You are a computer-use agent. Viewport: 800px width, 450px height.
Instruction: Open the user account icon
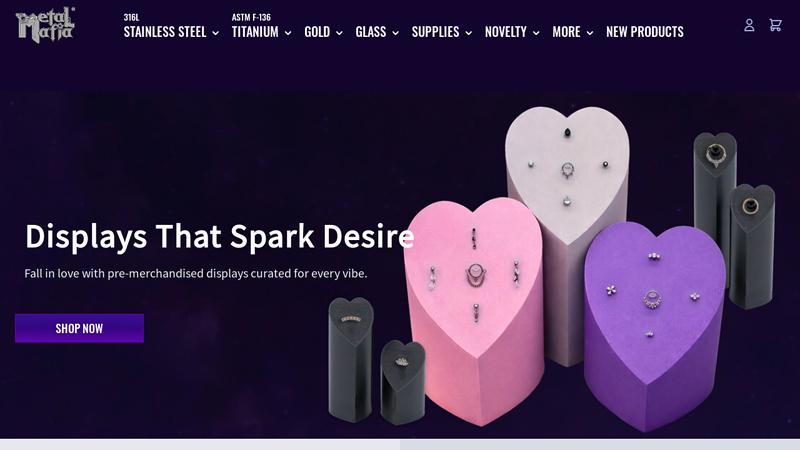(x=749, y=25)
